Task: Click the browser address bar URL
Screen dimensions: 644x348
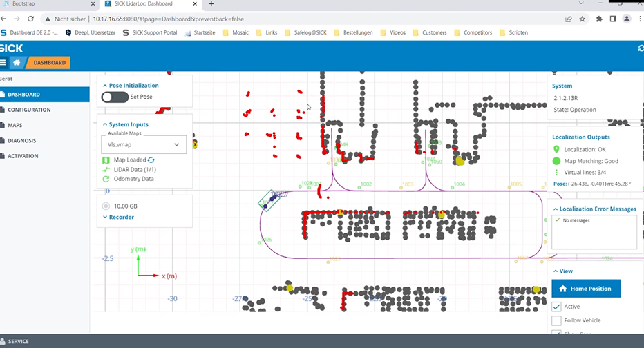Action: 169,19
